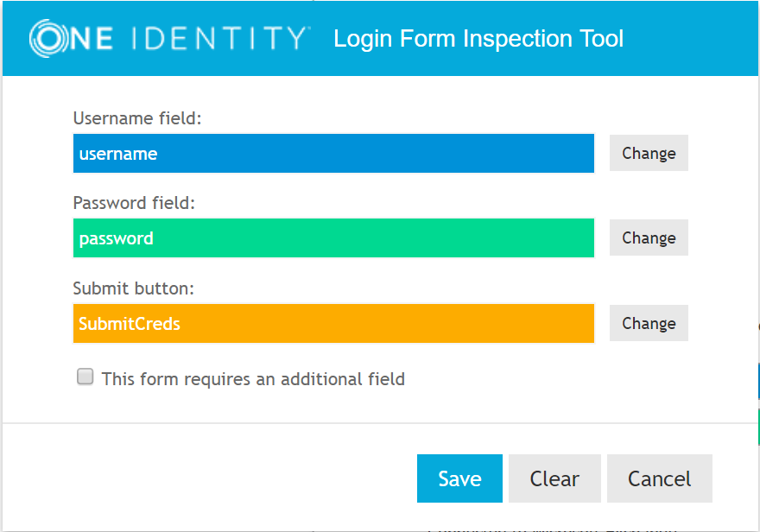Enable the additional field checkbox
Viewport: 760px width, 532px height.
click(85, 377)
